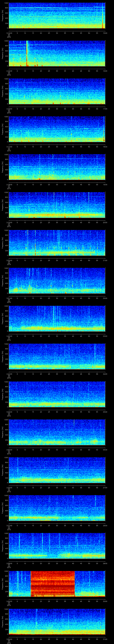Click the spectrogram starting at 3:16:00
This screenshot has height=644, width=114.
[57, 91]
